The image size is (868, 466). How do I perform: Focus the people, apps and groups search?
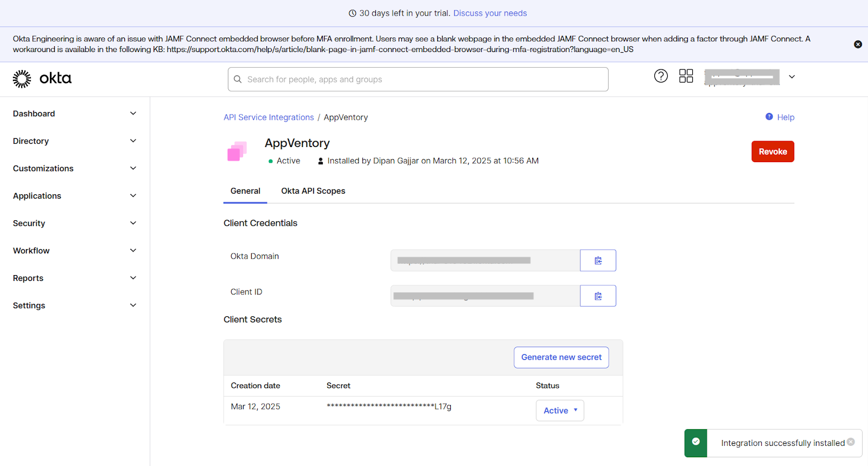[x=418, y=79]
